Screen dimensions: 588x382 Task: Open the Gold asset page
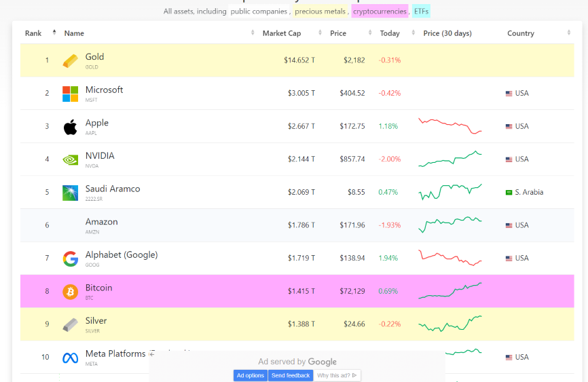(x=94, y=57)
